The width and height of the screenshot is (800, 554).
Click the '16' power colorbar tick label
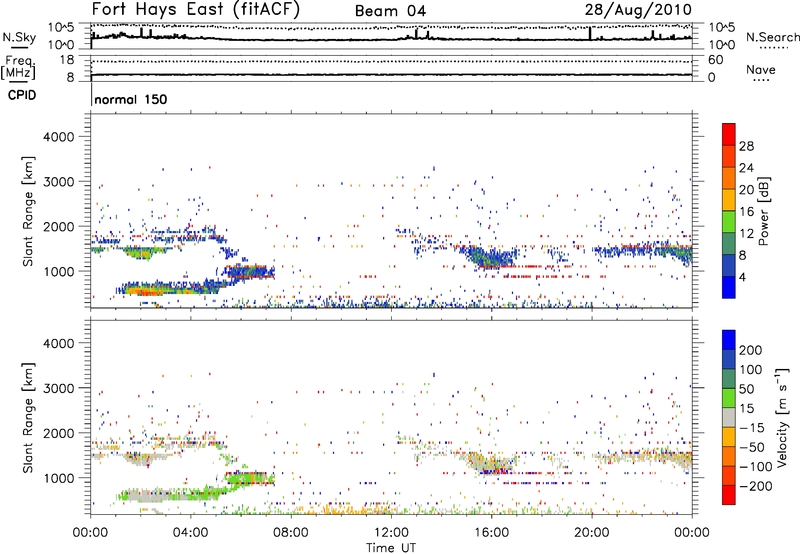tap(746, 212)
